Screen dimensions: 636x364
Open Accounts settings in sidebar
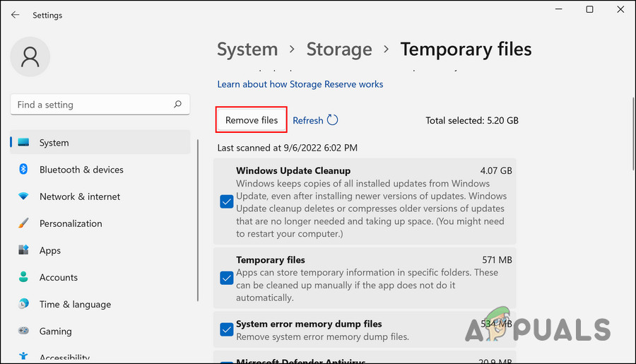point(59,277)
